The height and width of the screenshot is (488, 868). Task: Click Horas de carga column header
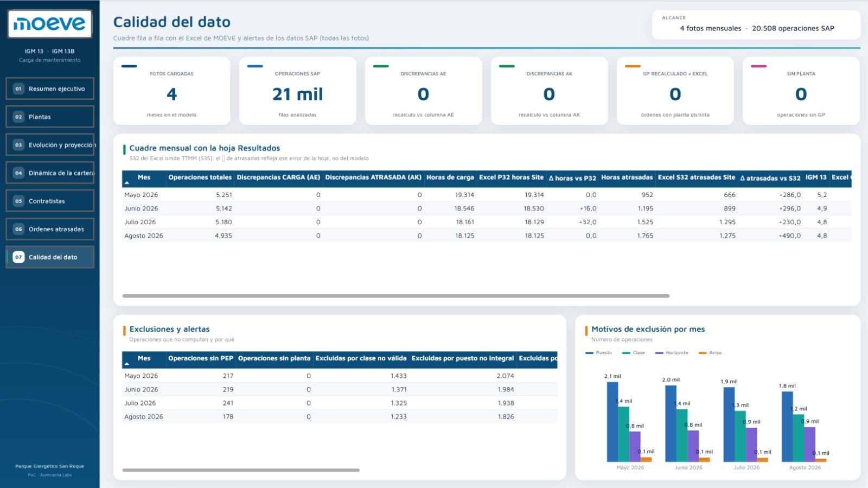[x=450, y=178]
